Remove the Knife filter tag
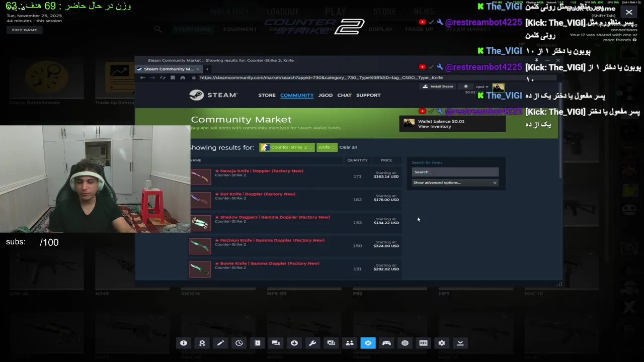 click(333, 147)
